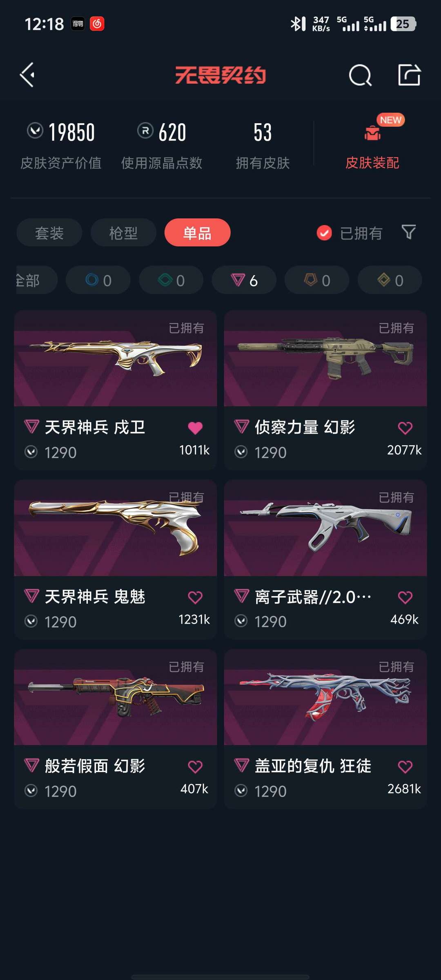This screenshot has height=980, width=441.
Task: Favorite 侦察力量 幻影 with heart icon
Action: pyautogui.click(x=405, y=428)
